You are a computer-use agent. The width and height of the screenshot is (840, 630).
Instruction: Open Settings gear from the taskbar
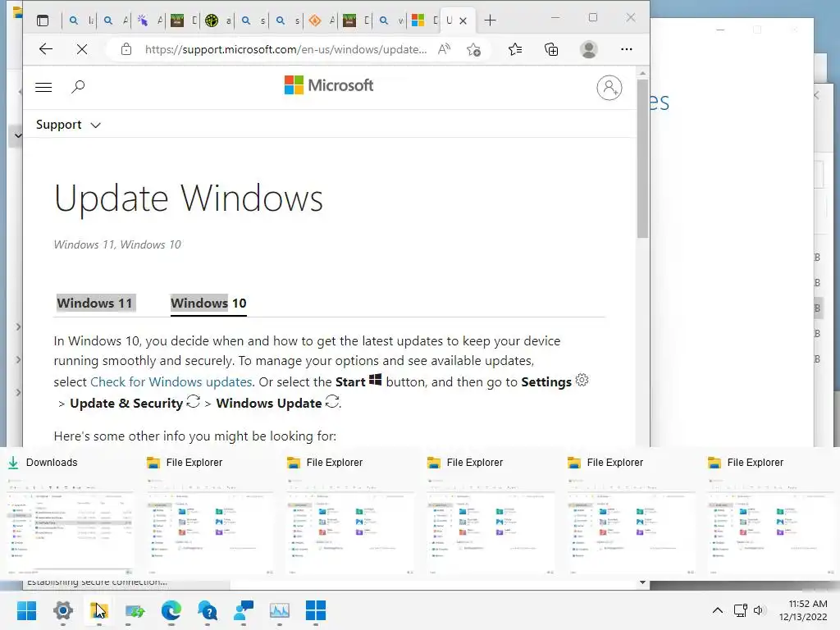pyautogui.click(x=62, y=610)
